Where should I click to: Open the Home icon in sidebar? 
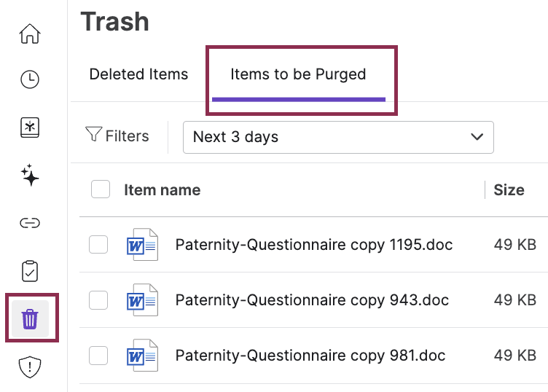30,34
